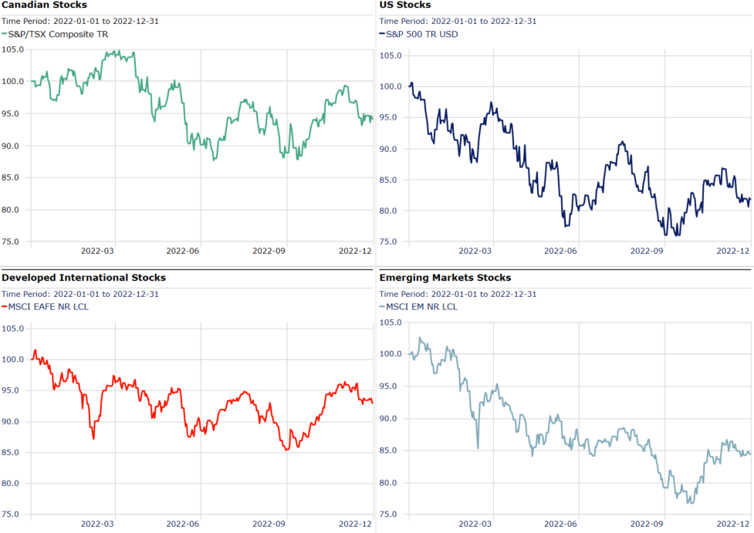
Task: Click the 105.0 y-axis value in Canadian Stocks chart
Action: tap(13, 50)
